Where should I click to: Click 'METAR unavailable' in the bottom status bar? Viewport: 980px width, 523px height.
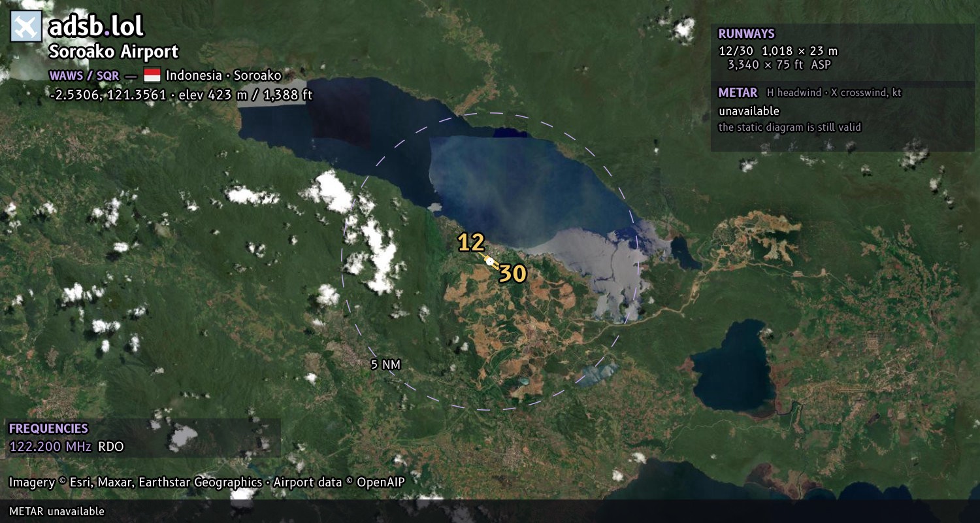point(57,511)
